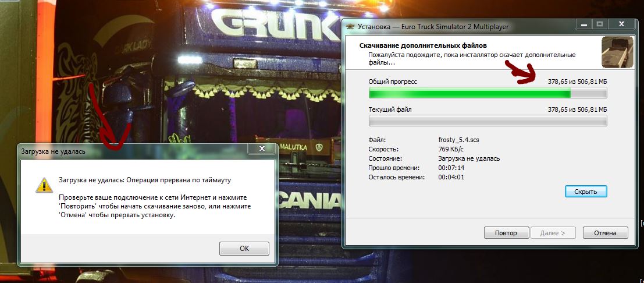Click the Скорость: label
Screen dimensions: 644x283
(383, 149)
